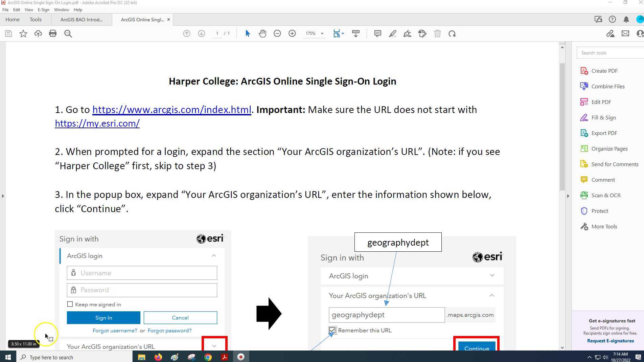Open the Edit menu

point(16,9)
